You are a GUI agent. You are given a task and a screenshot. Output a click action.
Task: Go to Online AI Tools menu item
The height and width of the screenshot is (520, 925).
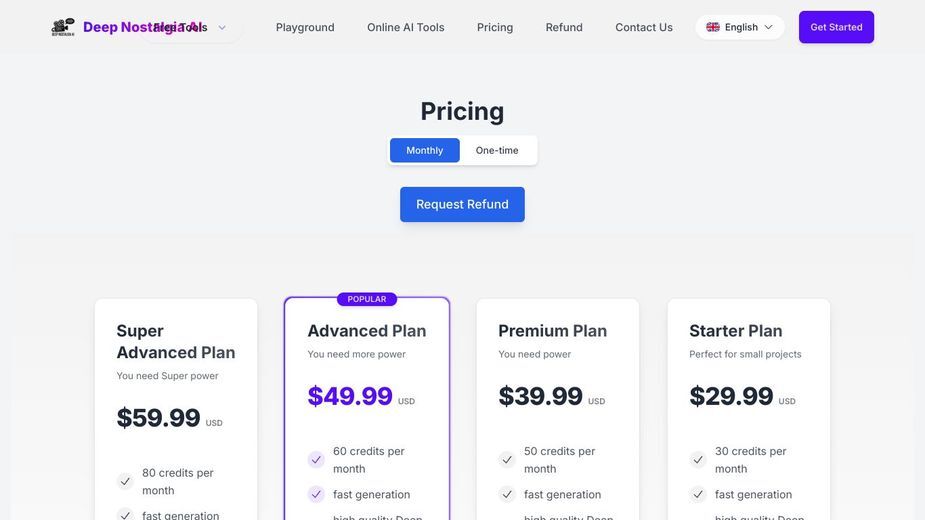405,27
